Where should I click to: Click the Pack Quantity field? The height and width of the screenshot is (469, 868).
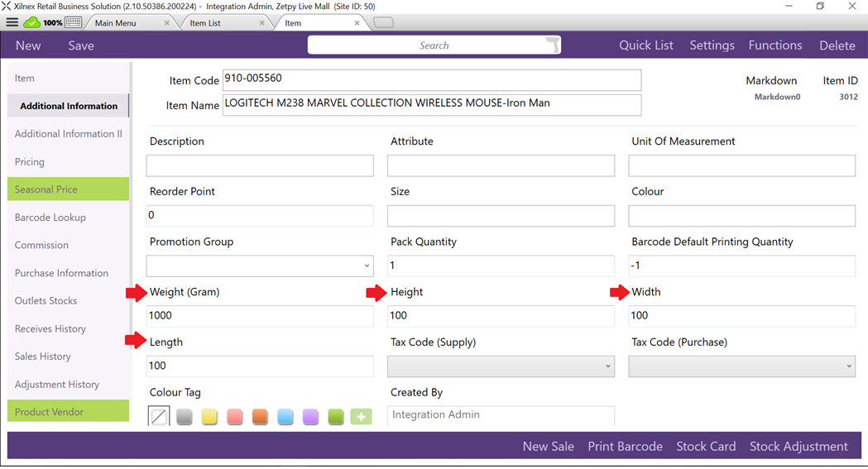(501, 266)
